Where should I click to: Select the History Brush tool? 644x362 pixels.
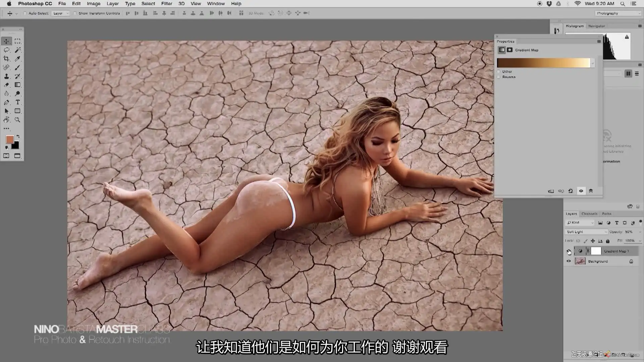tap(17, 76)
